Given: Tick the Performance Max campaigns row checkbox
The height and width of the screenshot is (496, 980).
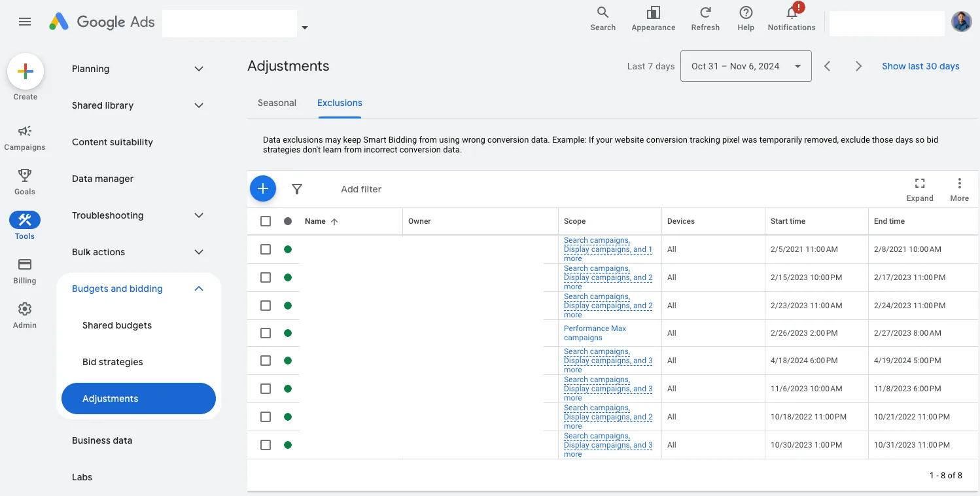Looking at the screenshot, I should (x=266, y=333).
